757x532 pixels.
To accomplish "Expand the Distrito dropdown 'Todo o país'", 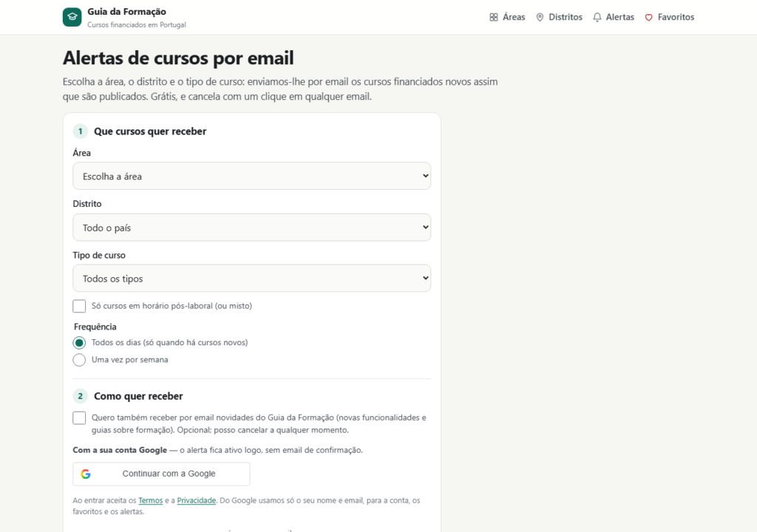I will (x=251, y=228).
